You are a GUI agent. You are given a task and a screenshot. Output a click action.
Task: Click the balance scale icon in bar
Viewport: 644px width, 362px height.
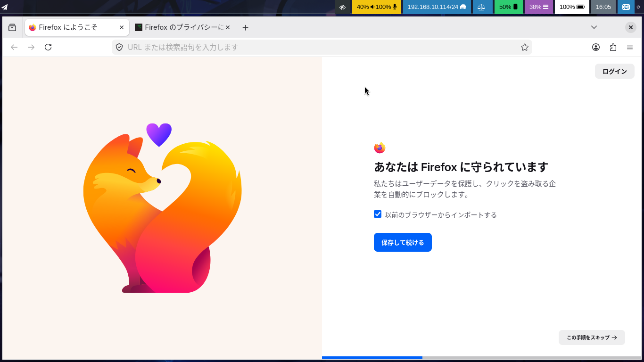pyautogui.click(x=481, y=7)
